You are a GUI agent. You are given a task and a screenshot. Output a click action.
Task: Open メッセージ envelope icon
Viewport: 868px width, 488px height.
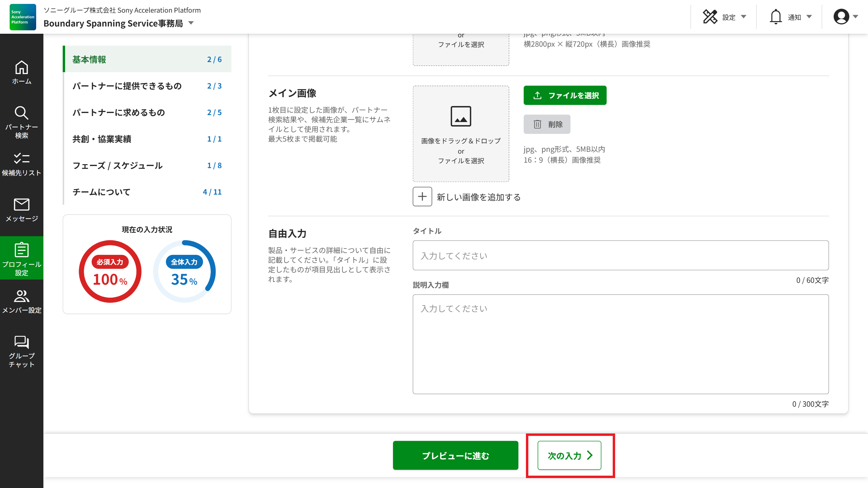pos(22,205)
